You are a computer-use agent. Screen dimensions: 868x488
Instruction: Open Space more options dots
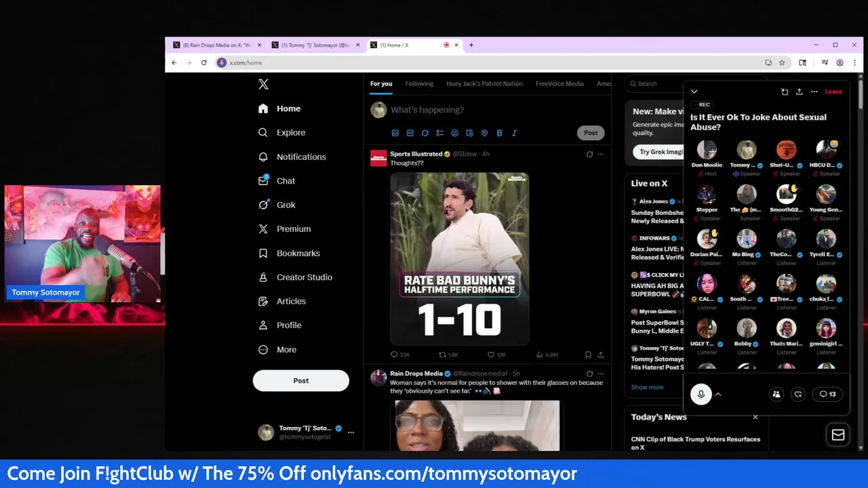pos(814,91)
